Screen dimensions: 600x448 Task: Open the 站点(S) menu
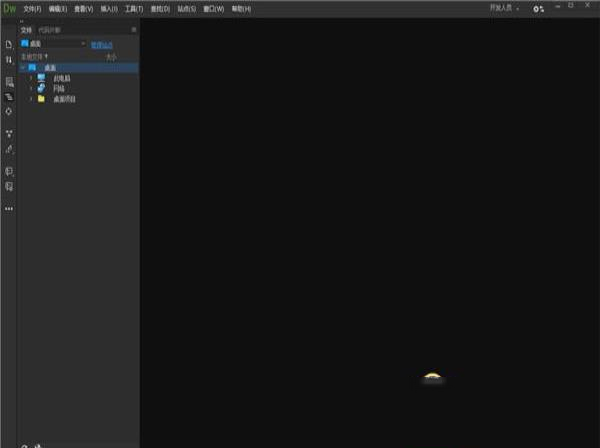[x=187, y=9]
